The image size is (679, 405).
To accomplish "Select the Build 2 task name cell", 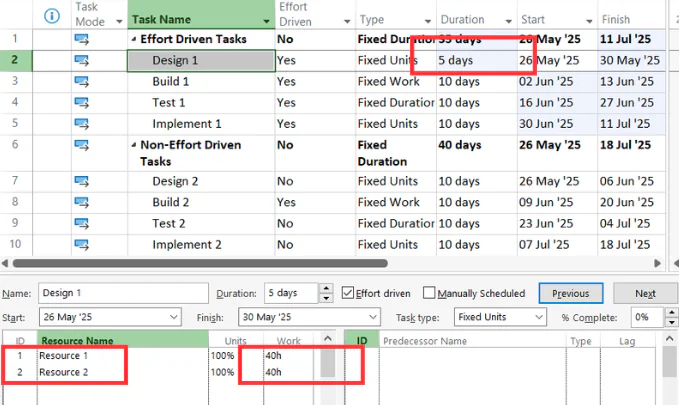I will coord(201,202).
